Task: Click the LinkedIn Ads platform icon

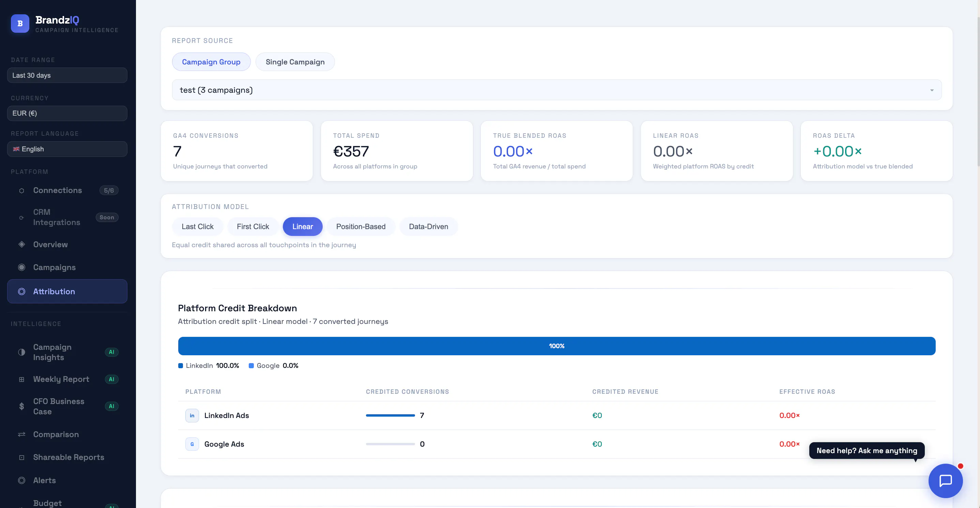Action: point(192,416)
